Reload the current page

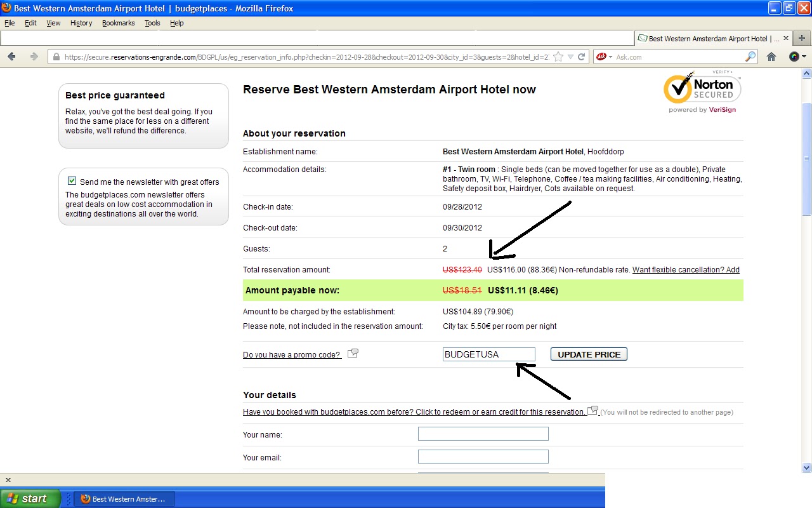[x=581, y=57]
